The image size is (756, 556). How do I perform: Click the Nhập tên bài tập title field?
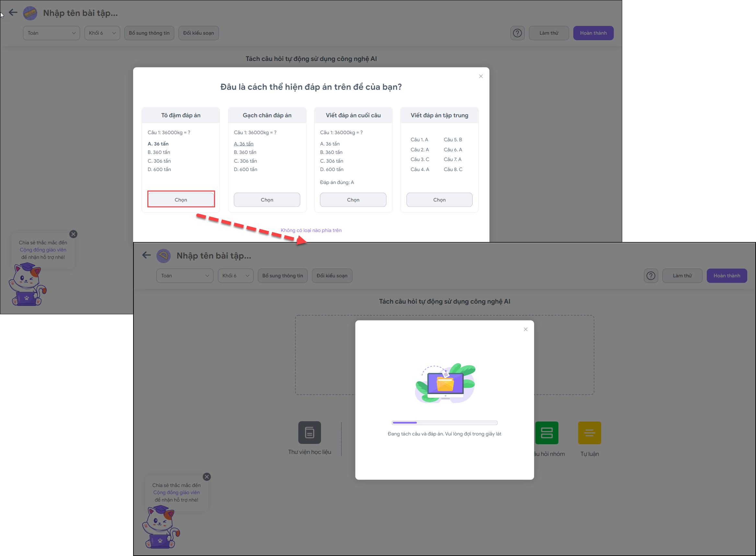[x=80, y=13]
